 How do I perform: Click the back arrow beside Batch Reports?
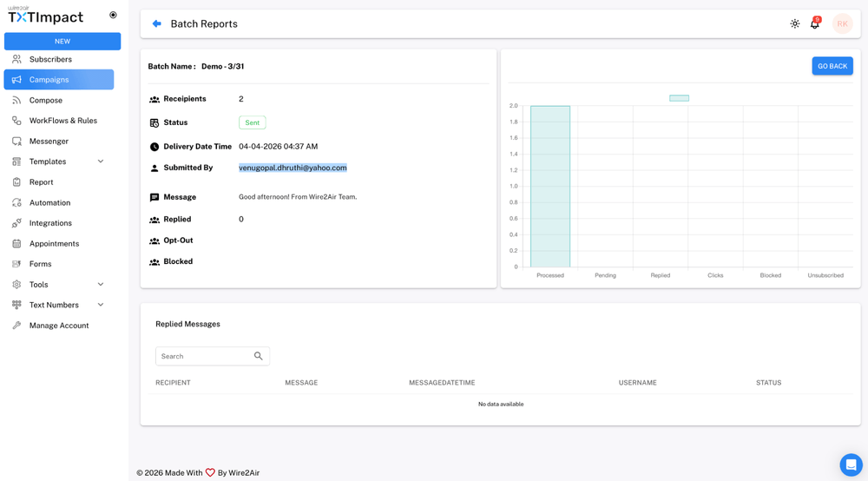157,24
